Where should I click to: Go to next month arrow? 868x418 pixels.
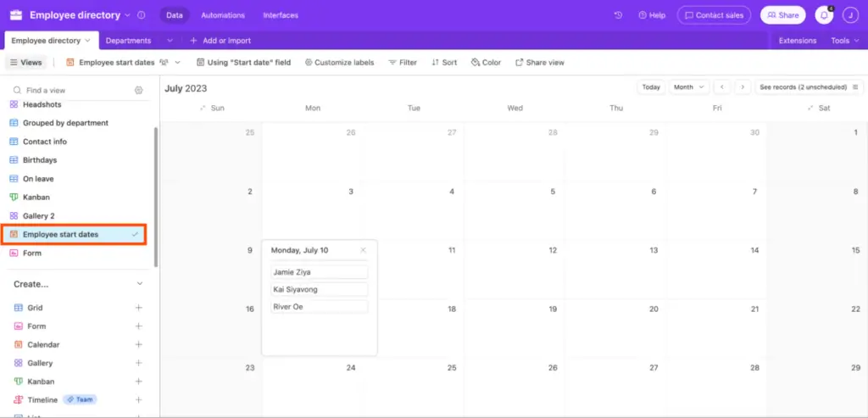(x=743, y=87)
